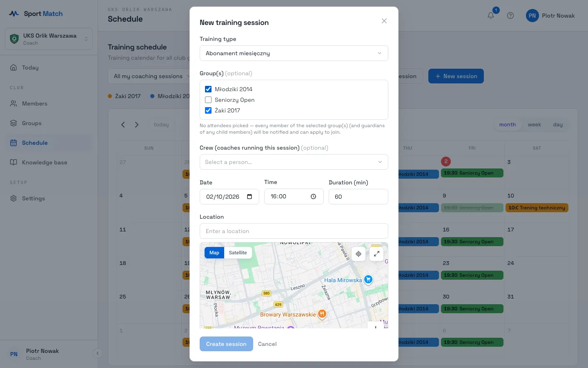Open the cancelled Seniorzy Open session on 9
Image resolution: width=588 pixels, height=368 pixels.
[472, 208]
